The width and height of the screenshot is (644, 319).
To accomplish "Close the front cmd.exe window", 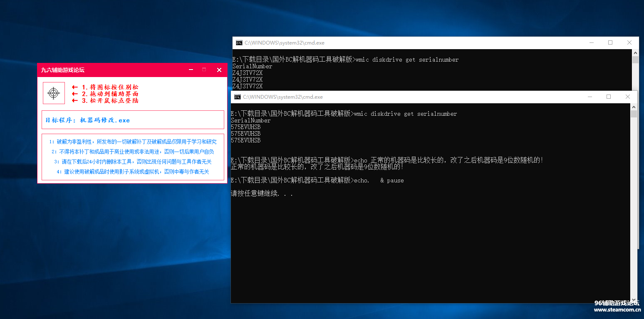I will (628, 97).
